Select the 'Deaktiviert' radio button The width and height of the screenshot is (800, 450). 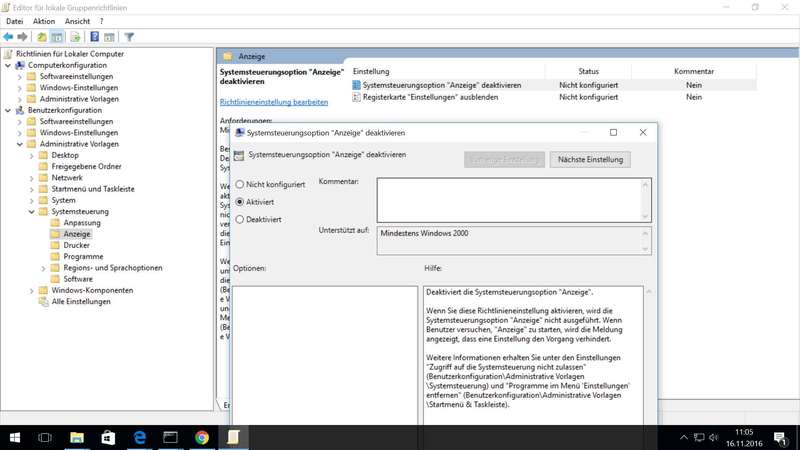click(240, 219)
